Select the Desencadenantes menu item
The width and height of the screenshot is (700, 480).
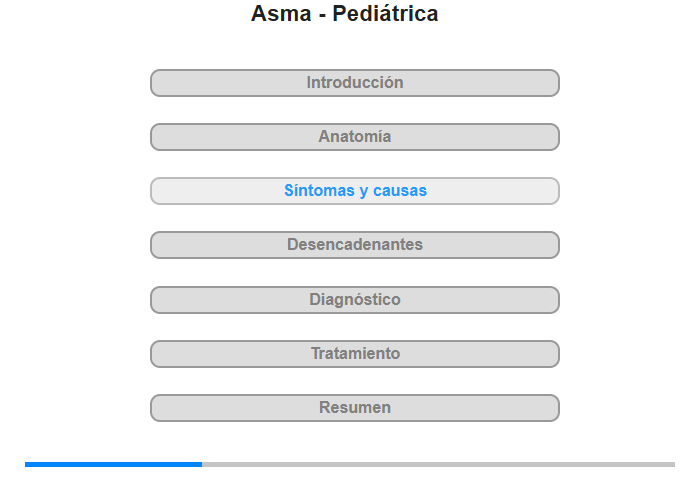(x=354, y=245)
